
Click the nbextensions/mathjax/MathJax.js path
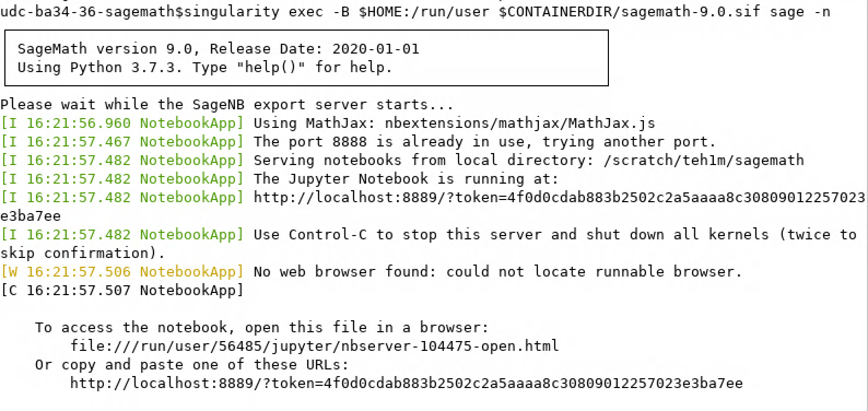(x=520, y=123)
